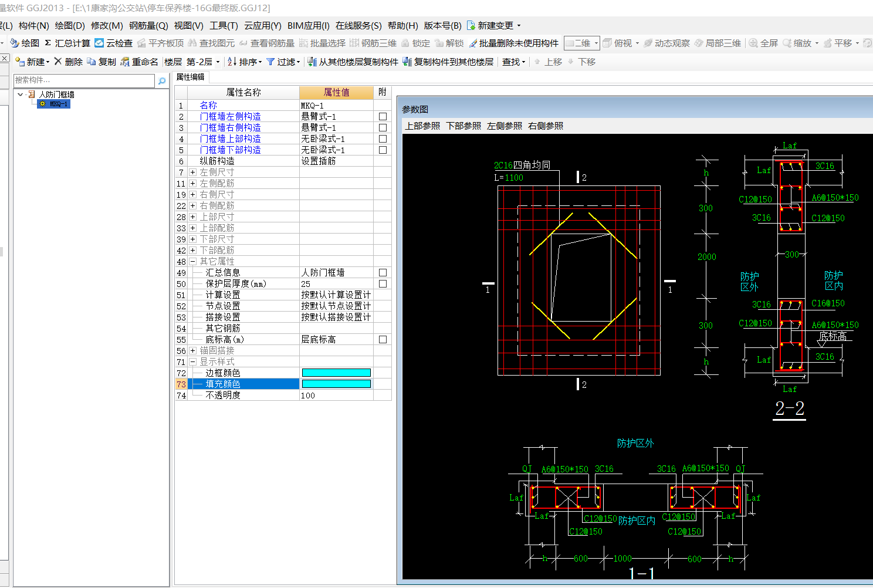Collapse the 其它属性 group

[x=192, y=261]
